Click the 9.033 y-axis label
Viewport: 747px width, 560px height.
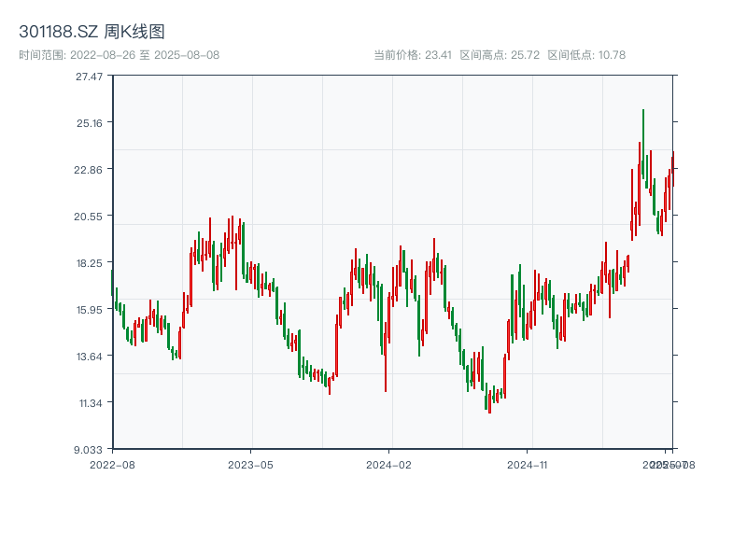point(88,450)
